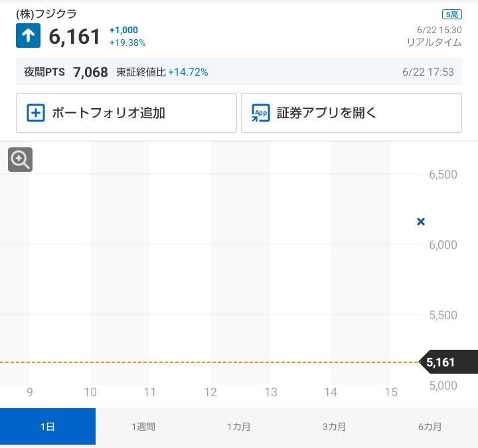The image size is (478, 448).
Task: Open 証券アプリを開く button
Action: [x=351, y=113]
